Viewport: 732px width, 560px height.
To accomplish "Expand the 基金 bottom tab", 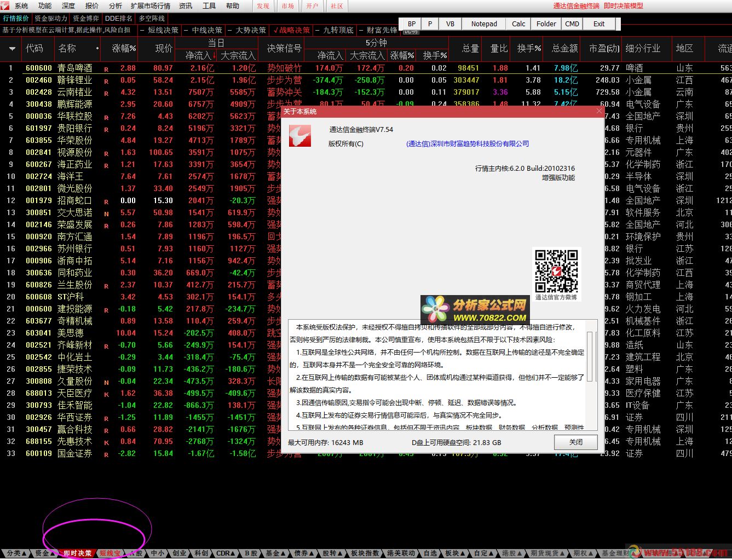I will pyautogui.click(x=274, y=553).
